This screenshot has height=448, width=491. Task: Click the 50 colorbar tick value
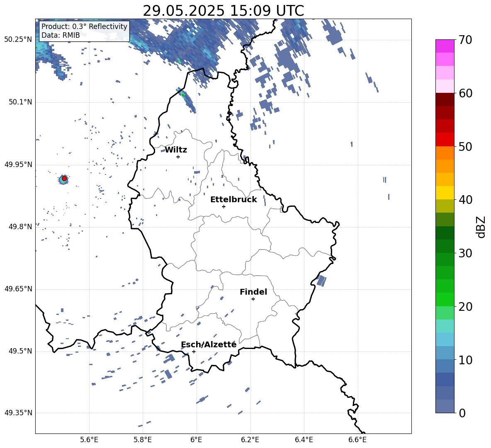[x=465, y=147]
